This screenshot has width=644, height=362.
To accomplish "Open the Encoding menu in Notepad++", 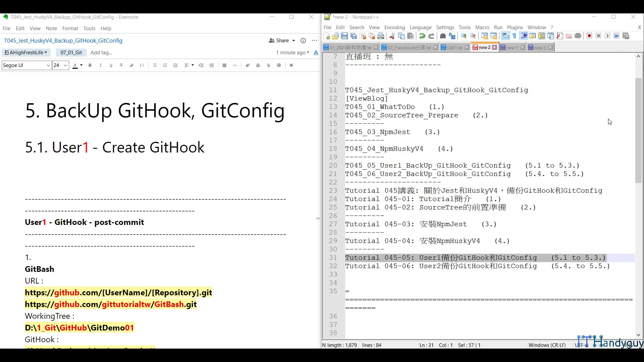I will click(394, 27).
